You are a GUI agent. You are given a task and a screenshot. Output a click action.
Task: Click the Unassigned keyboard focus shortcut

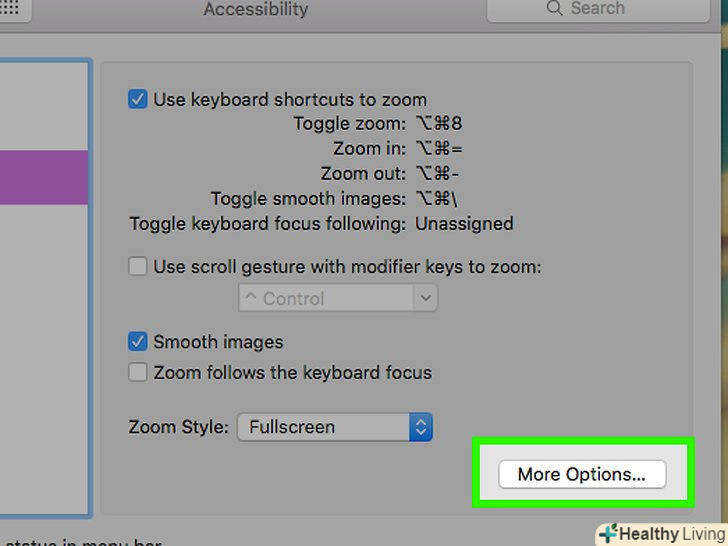pos(464,223)
